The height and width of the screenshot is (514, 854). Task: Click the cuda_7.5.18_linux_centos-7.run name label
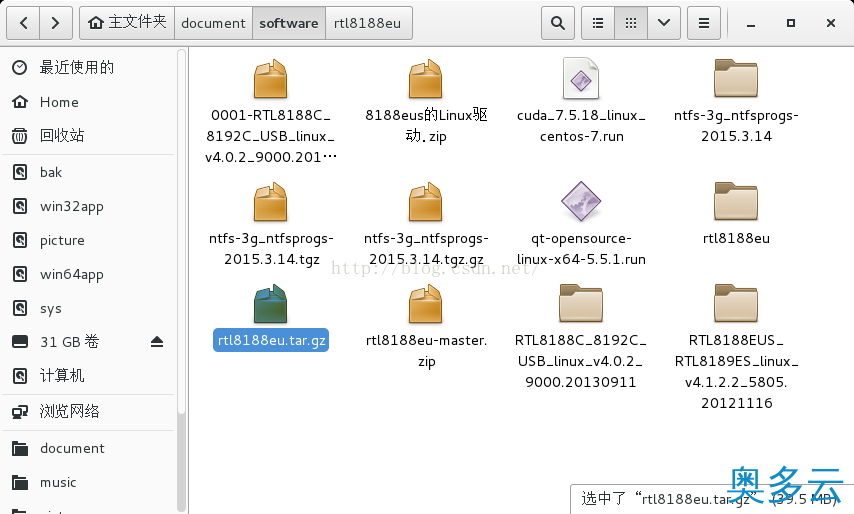pyautogui.click(x=581, y=126)
